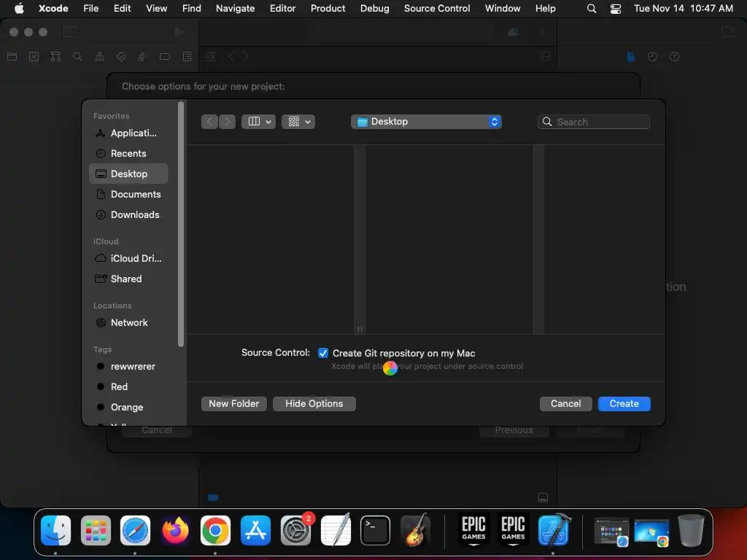
Task: Show Xcode quick help inspector icon
Action: click(674, 57)
